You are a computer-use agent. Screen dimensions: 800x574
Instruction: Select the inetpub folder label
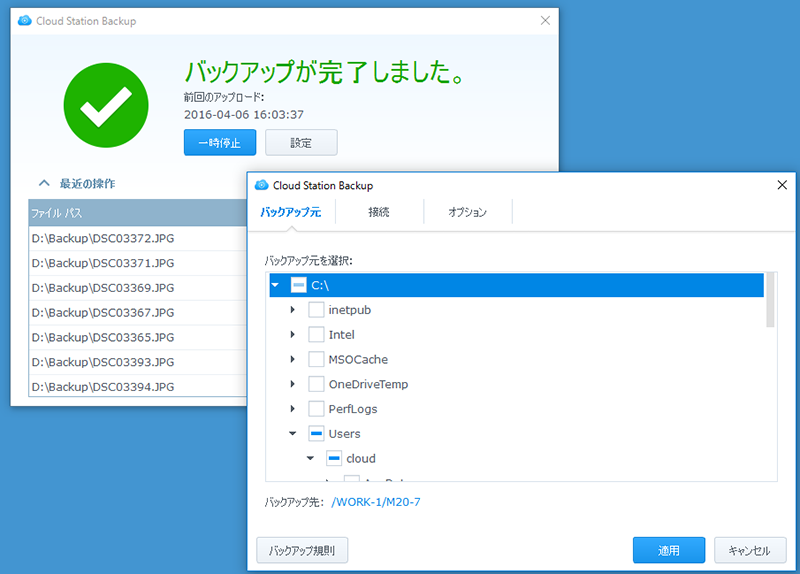[349, 310]
